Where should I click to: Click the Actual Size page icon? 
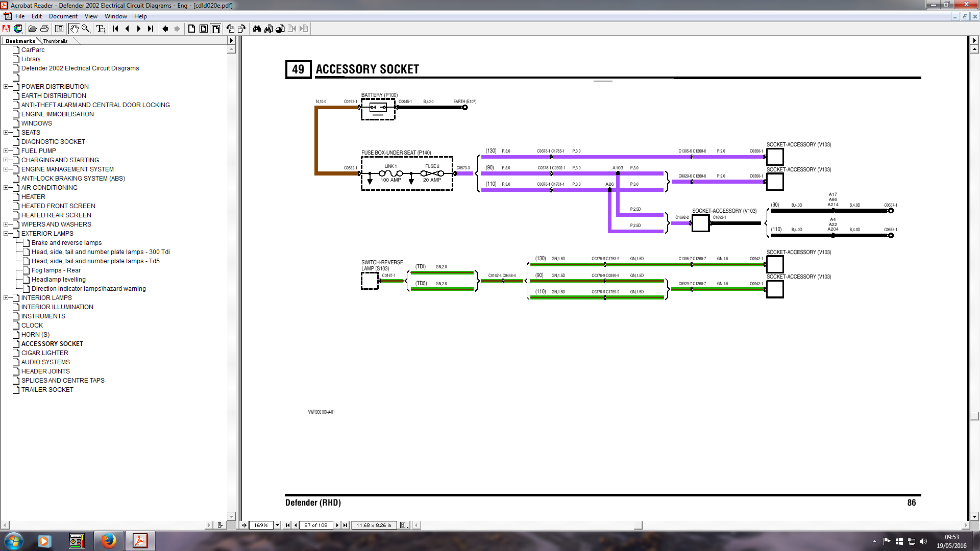pos(192,29)
